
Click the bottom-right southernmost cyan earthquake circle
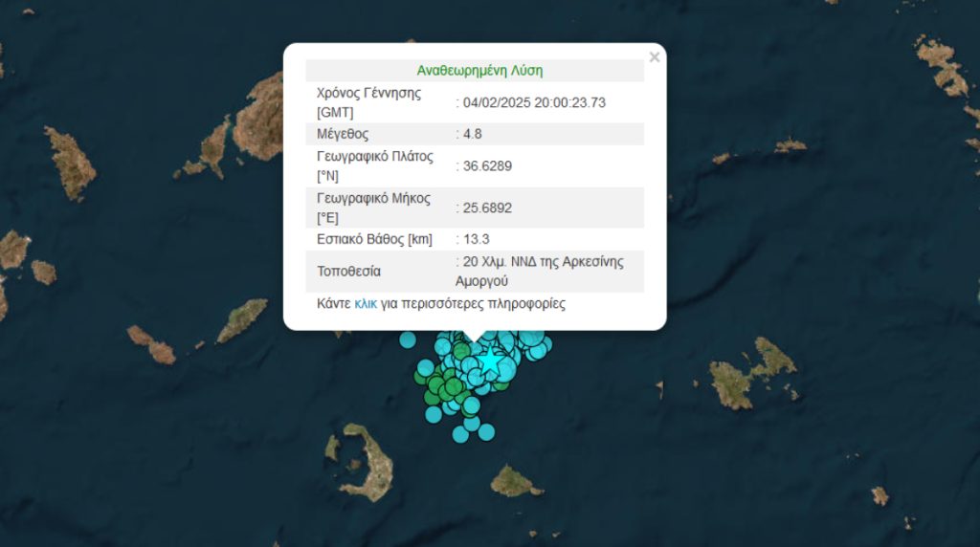486,432
